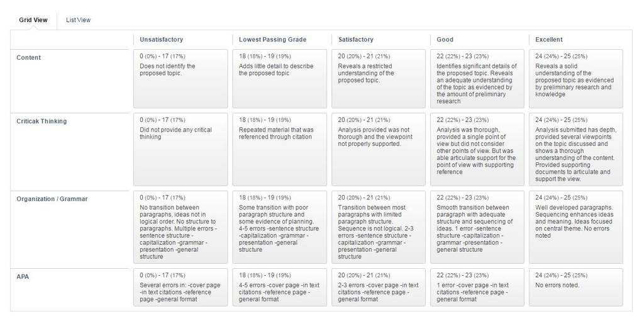Select Content Satisfactory restricted understanding cell
This screenshot has height=316, width=644.
378,79
